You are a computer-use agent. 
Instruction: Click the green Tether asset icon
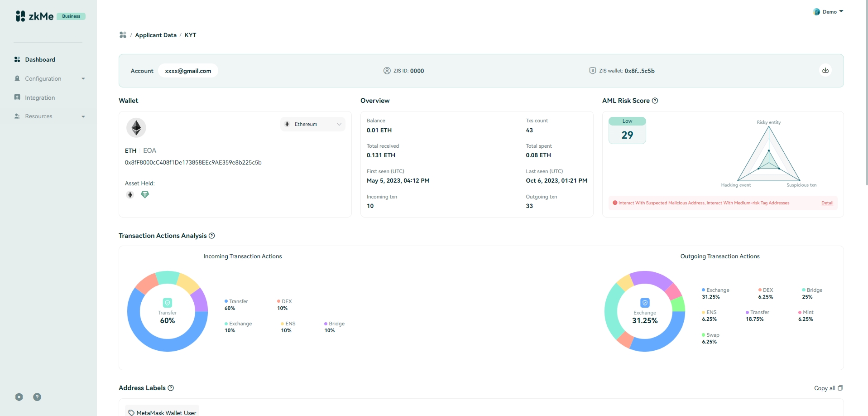click(145, 194)
